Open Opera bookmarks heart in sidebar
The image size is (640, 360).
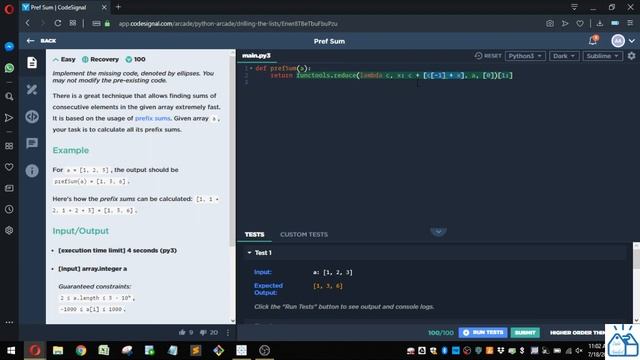pos(9,167)
